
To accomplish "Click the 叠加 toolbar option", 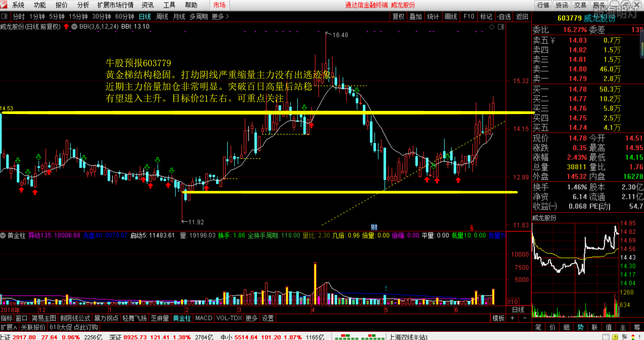I will coord(416,16).
